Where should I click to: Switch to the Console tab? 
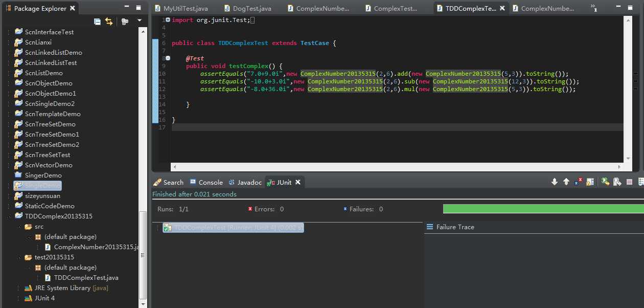(206, 182)
